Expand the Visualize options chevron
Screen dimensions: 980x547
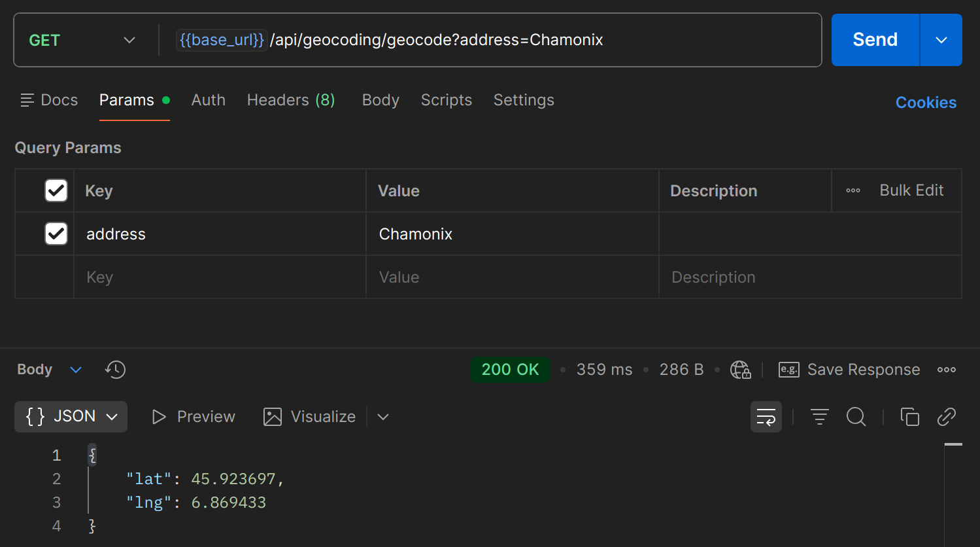[x=383, y=417]
